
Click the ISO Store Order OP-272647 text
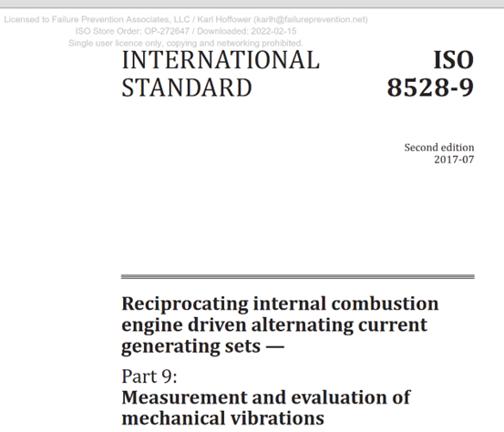click(x=132, y=31)
